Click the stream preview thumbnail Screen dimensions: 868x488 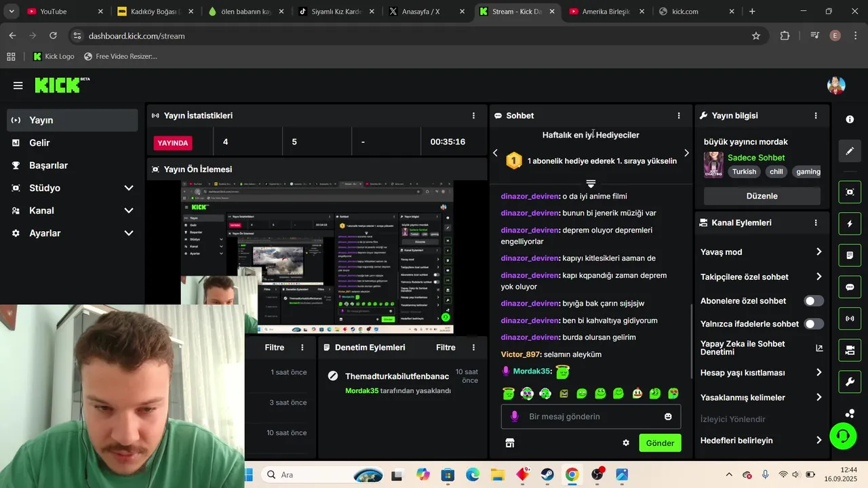[x=317, y=257]
